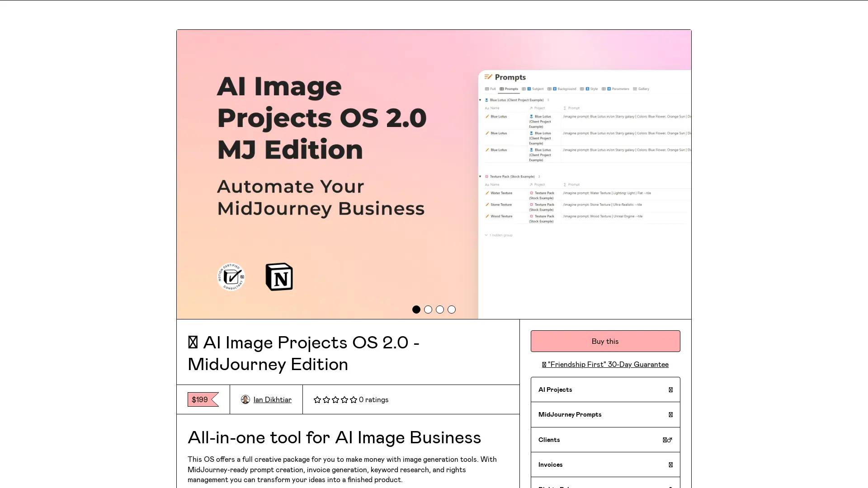Collapse the Blue Lotus (Client Project Example) group
Screen dimensions: 868x488
[x=480, y=100]
